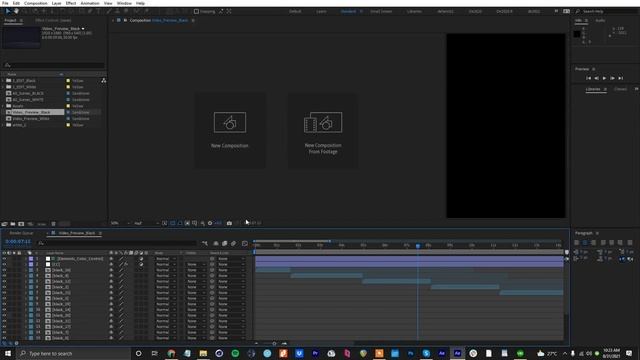This screenshot has height=360, width=640.
Task: Select the Selection arrow tool
Action: pos(8,11)
